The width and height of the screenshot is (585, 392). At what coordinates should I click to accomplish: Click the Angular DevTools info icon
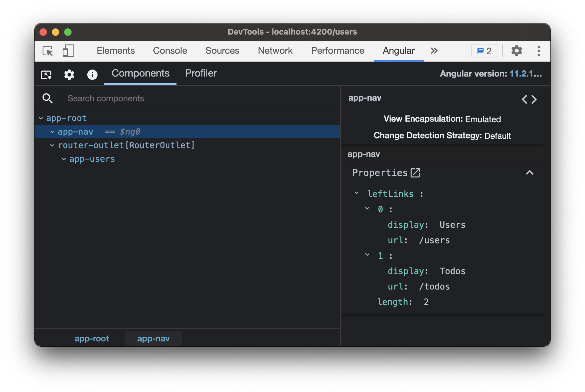[x=92, y=74]
